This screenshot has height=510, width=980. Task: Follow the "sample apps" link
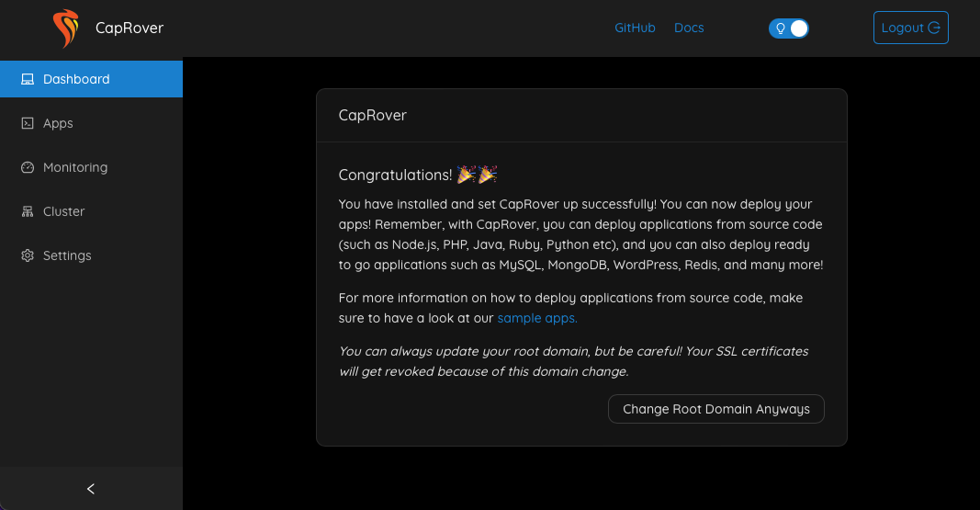coord(537,318)
